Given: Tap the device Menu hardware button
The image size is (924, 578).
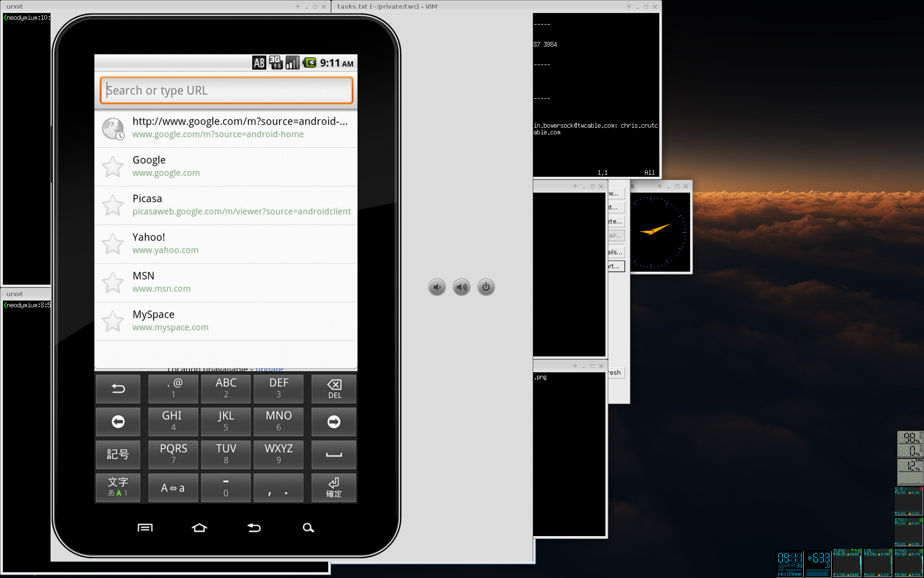Looking at the screenshot, I should (x=145, y=528).
